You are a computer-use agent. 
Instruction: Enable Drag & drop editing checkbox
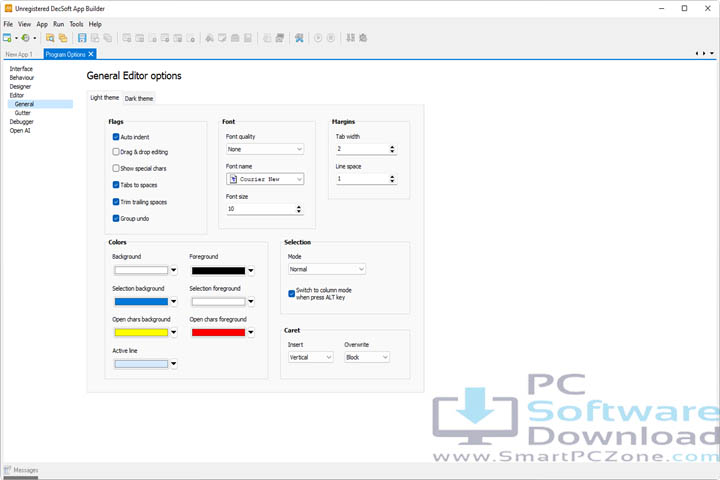(116, 152)
